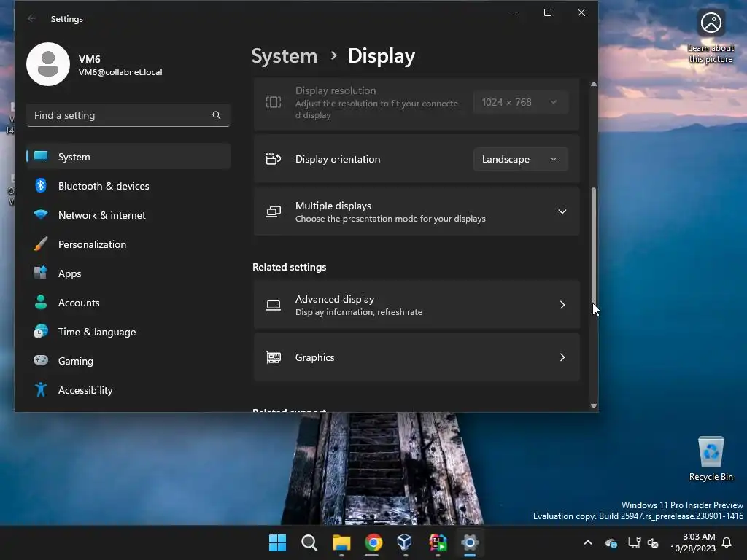747x560 pixels.
Task: Select Apps in the sidebar
Action: click(x=128, y=273)
